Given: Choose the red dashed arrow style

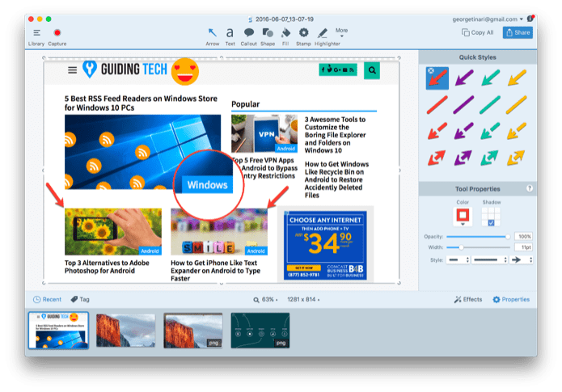Looking at the screenshot, I should (437, 131).
